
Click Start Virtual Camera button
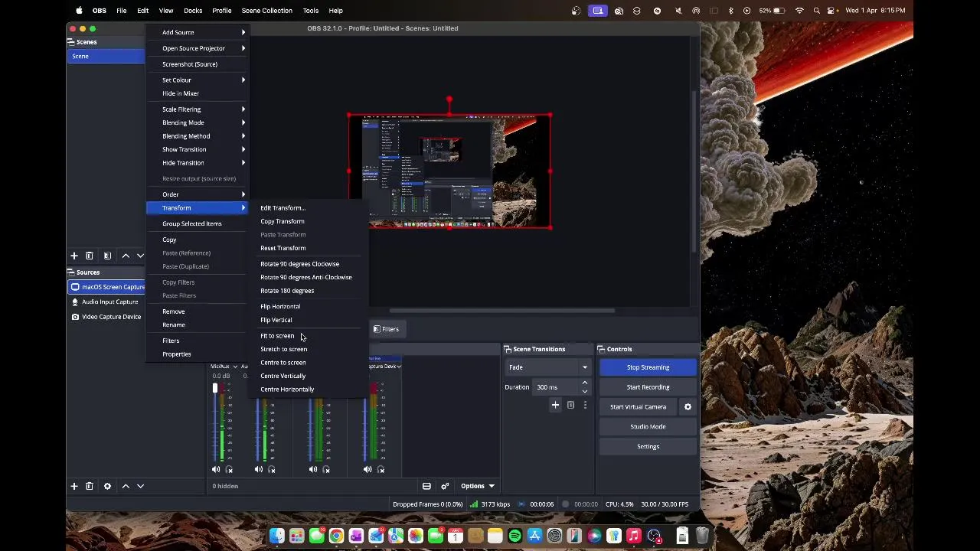pos(638,407)
